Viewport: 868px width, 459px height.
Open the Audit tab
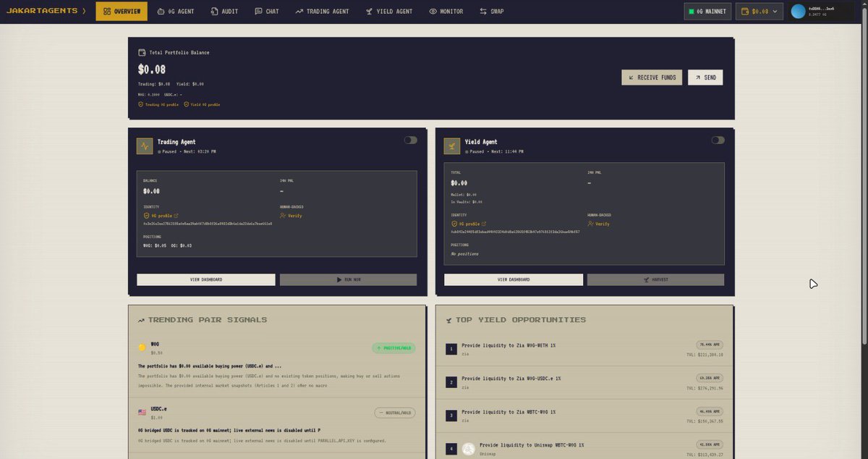point(224,12)
